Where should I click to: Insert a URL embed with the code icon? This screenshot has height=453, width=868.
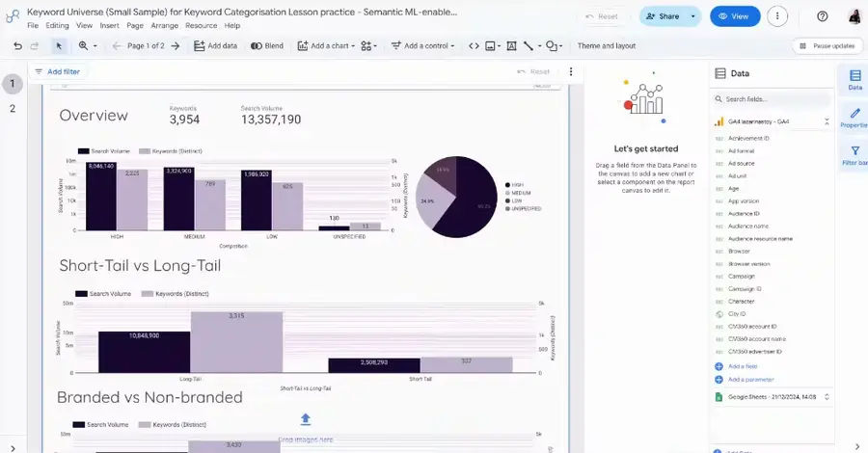pyautogui.click(x=474, y=46)
